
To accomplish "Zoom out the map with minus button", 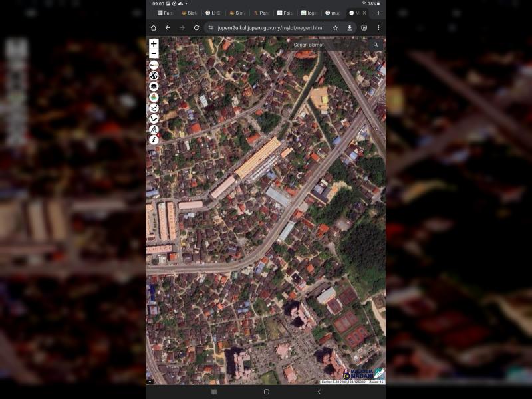I will [x=154, y=53].
